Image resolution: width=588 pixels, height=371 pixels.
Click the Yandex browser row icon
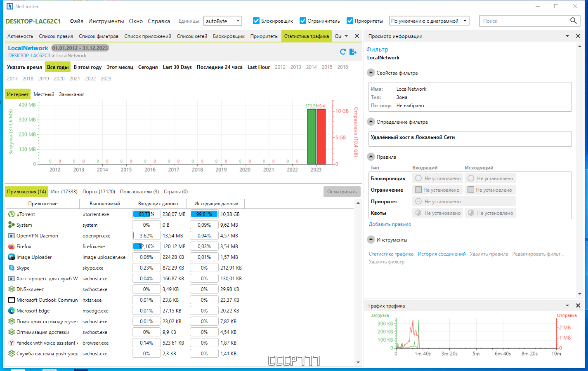pyautogui.click(x=12, y=343)
